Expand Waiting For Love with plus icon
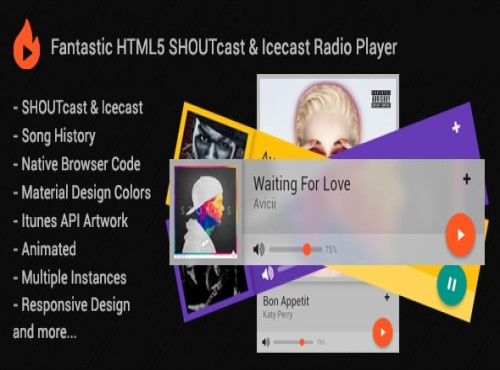Screen dimensions: 500x370 467,179
